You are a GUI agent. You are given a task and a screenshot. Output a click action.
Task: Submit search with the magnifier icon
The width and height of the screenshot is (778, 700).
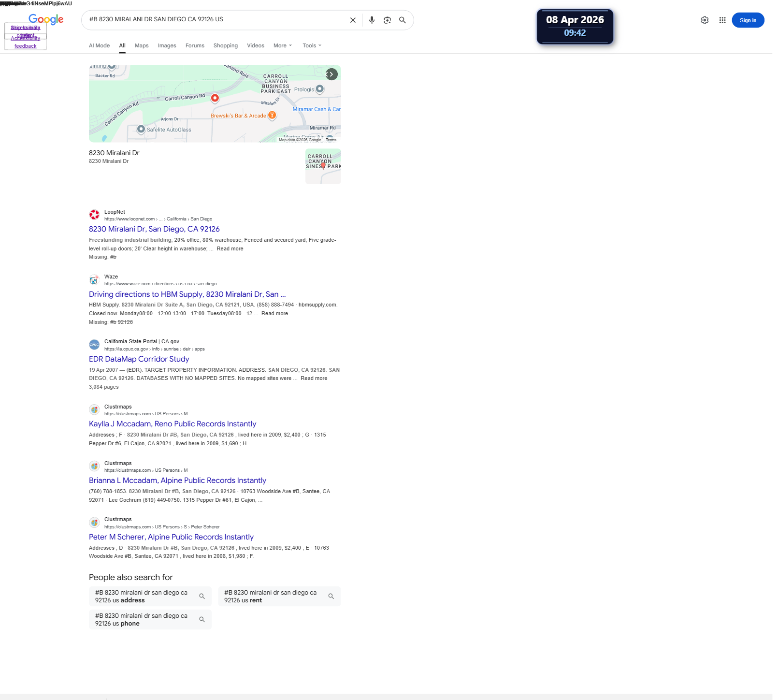tap(402, 20)
